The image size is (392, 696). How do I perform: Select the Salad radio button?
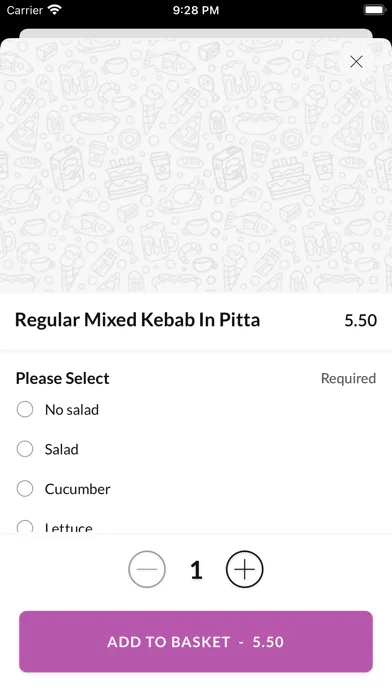pyautogui.click(x=25, y=449)
